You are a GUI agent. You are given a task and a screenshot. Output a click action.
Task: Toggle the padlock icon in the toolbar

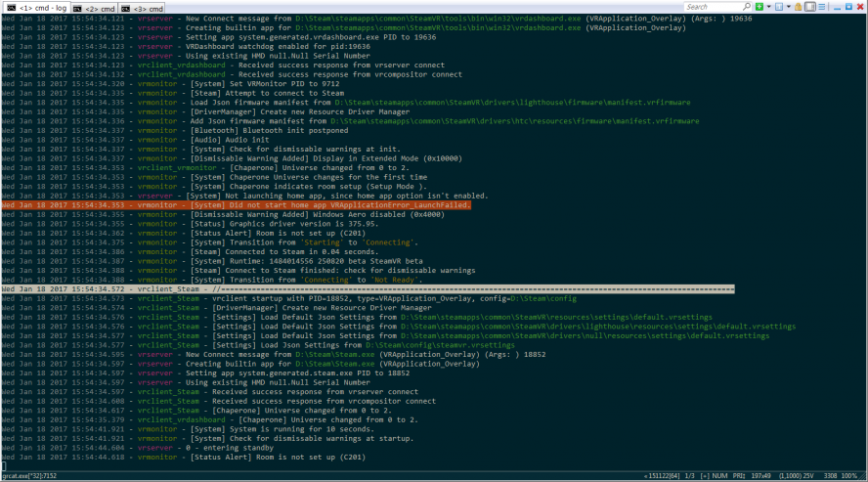click(x=799, y=7)
